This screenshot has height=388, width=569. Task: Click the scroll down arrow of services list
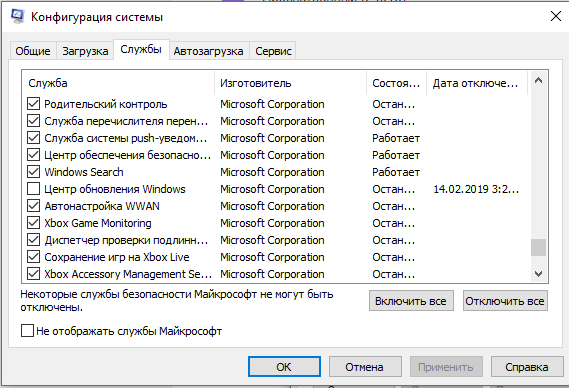539,274
